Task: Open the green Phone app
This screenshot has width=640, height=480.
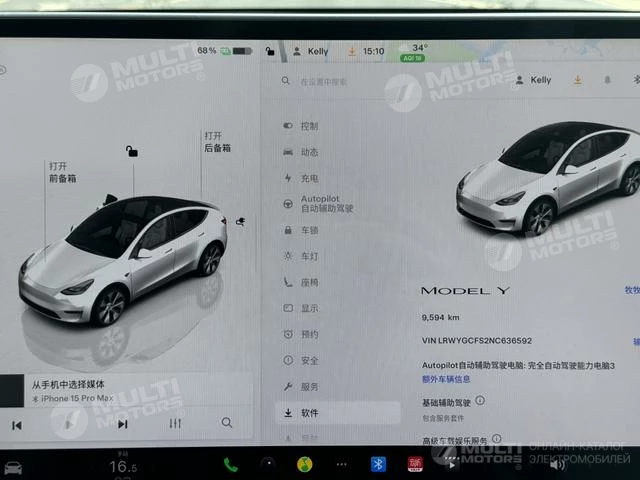Action: (x=231, y=464)
